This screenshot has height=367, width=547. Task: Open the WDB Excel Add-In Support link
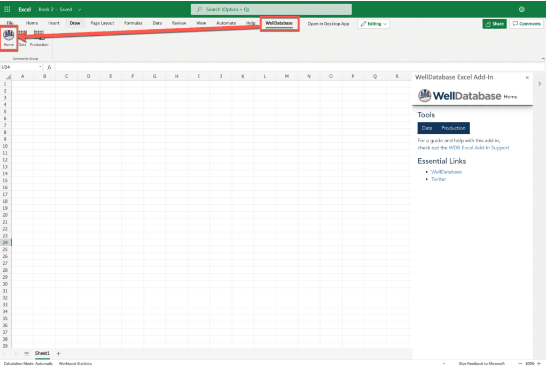tap(479, 148)
